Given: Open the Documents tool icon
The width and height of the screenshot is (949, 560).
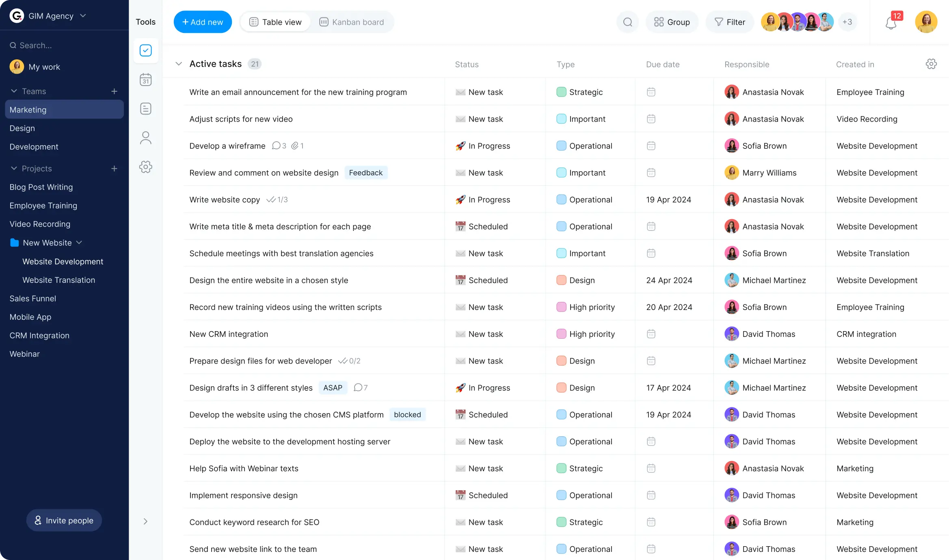Looking at the screenshot, I should pos(145,108).
